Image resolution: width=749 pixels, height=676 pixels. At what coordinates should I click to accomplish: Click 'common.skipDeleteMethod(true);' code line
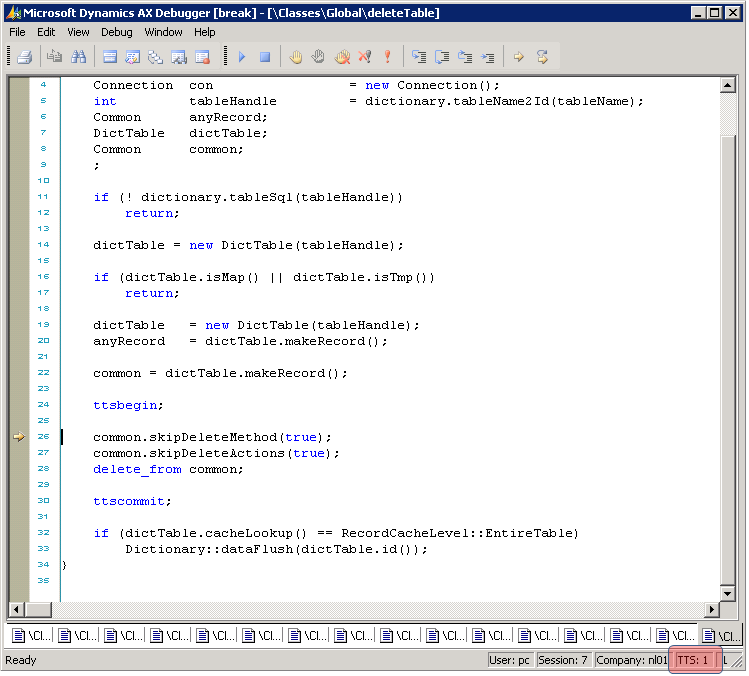point(212,437)
